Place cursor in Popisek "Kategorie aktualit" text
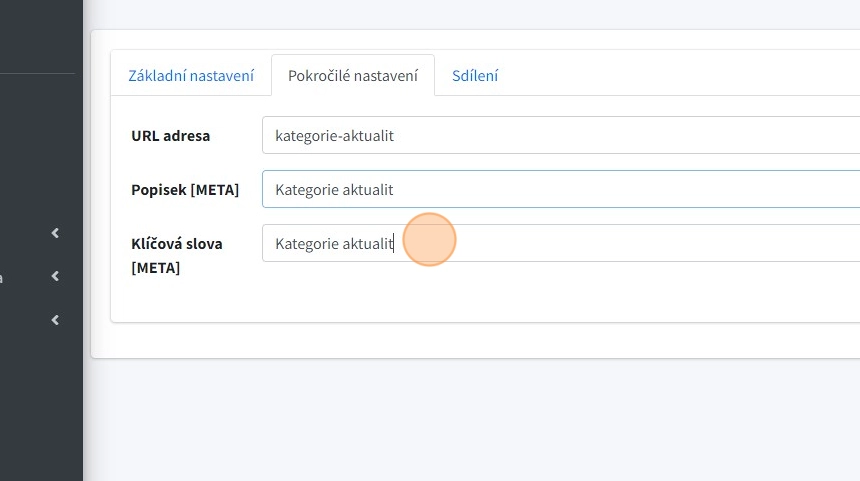Image resolution: width=860 pixels, height=481 pixels. [x=334, y=189]
